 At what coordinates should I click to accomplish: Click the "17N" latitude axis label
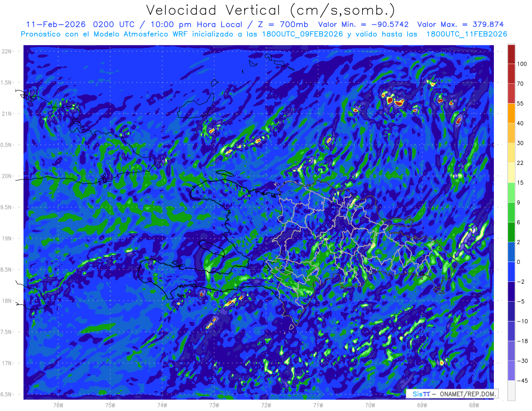point(8,363)
